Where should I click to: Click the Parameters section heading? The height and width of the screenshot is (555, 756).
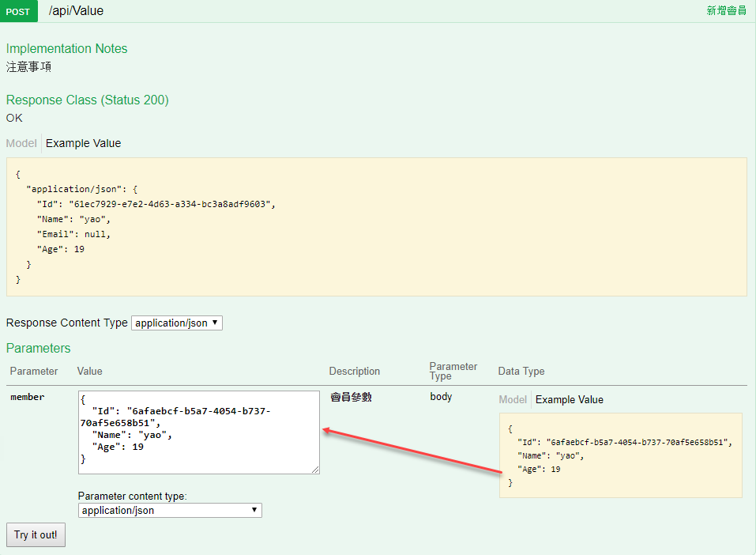pos(38,348)
